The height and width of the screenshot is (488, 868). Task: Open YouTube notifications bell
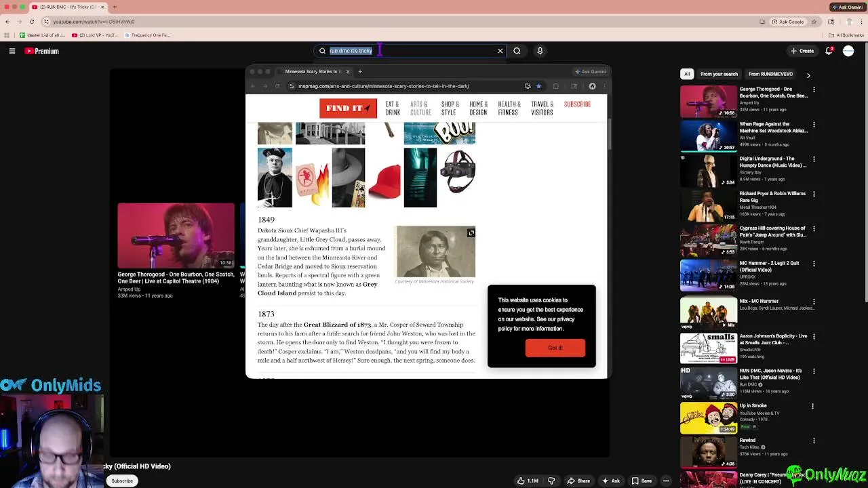(829, 51)
